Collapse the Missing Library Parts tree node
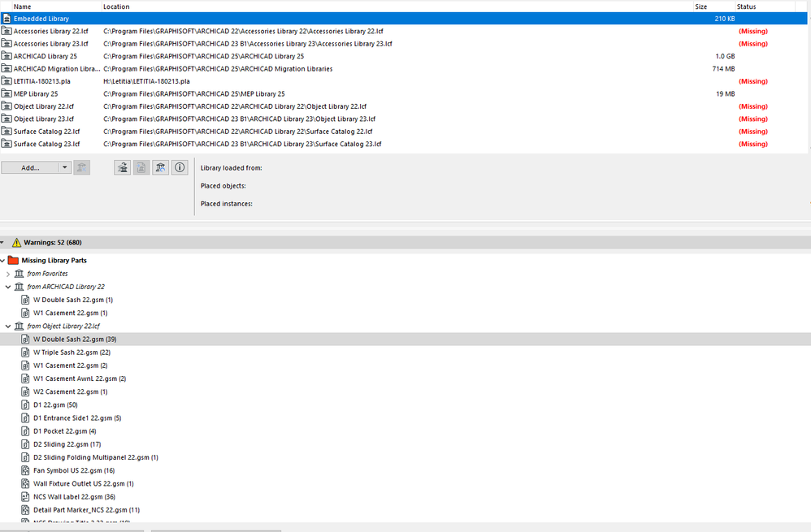Image resolution: width=811 pixels, height=532 pixels. pos(2,261)
